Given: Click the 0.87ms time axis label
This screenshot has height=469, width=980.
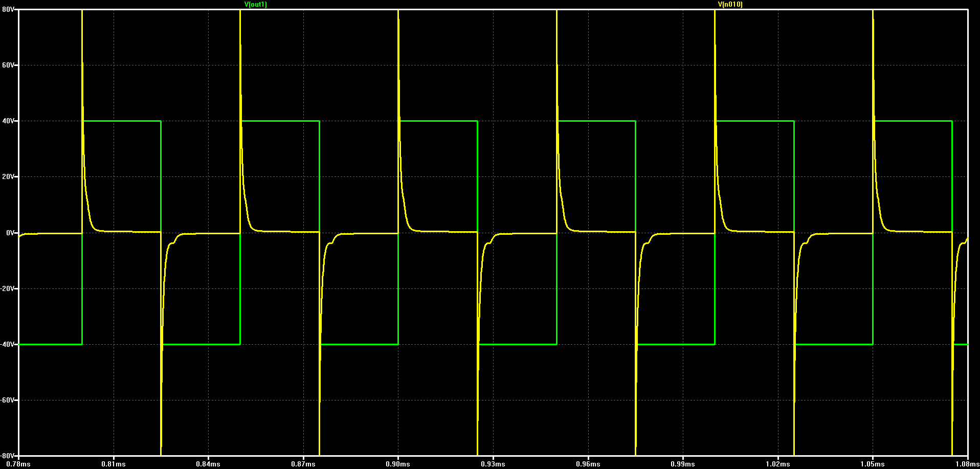Looking at the screenshot, I should click(x=303, y=464).
